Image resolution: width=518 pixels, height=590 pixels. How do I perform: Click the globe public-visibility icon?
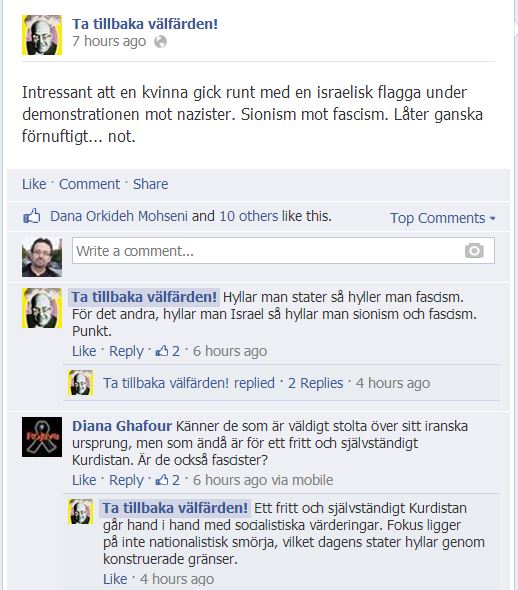tap(160, 41)
